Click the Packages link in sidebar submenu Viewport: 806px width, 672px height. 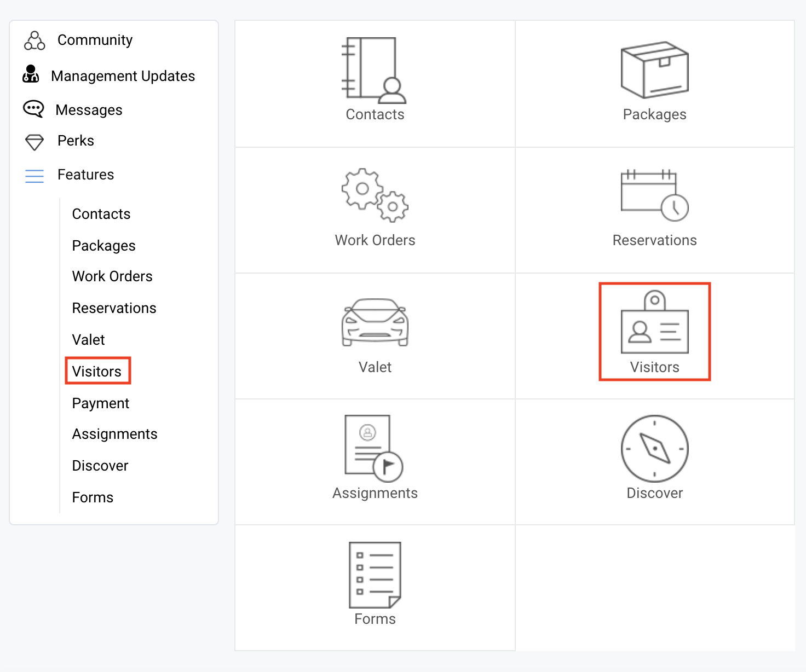click(x=103, y=246)
